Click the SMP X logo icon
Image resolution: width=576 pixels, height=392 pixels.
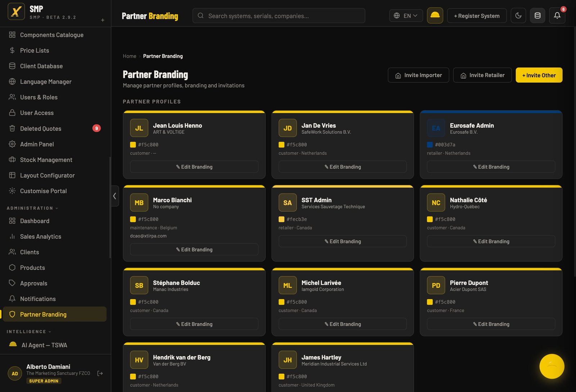tap(16, 12)
